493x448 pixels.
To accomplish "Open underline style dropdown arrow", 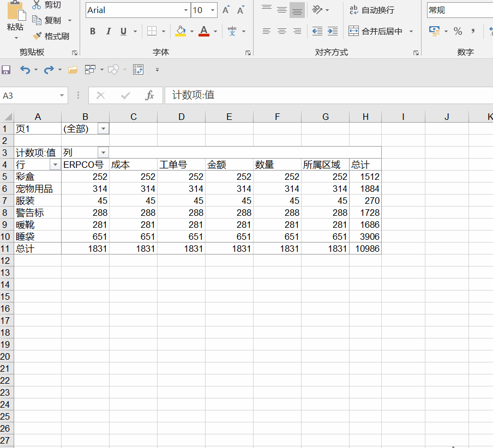I will [135, 31].
